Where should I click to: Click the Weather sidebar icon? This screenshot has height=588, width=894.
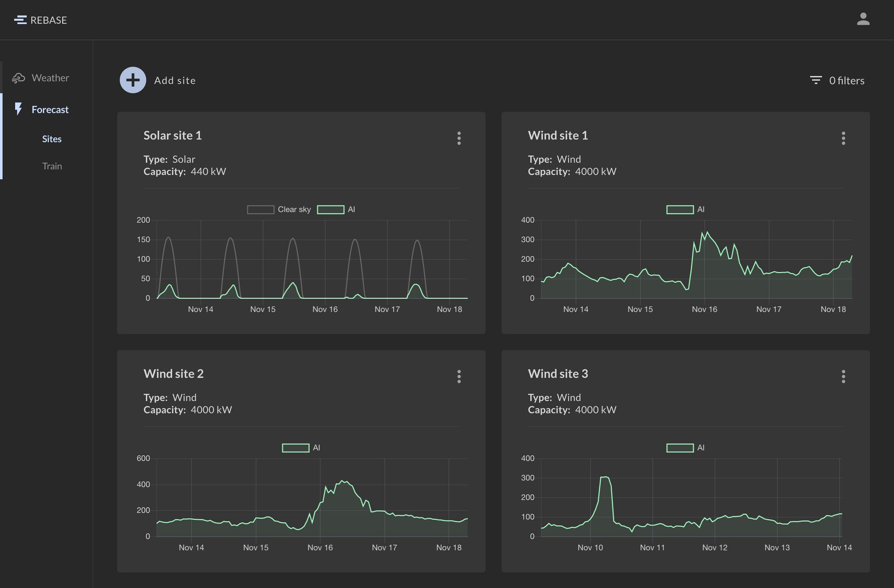(x=19, y=77)
